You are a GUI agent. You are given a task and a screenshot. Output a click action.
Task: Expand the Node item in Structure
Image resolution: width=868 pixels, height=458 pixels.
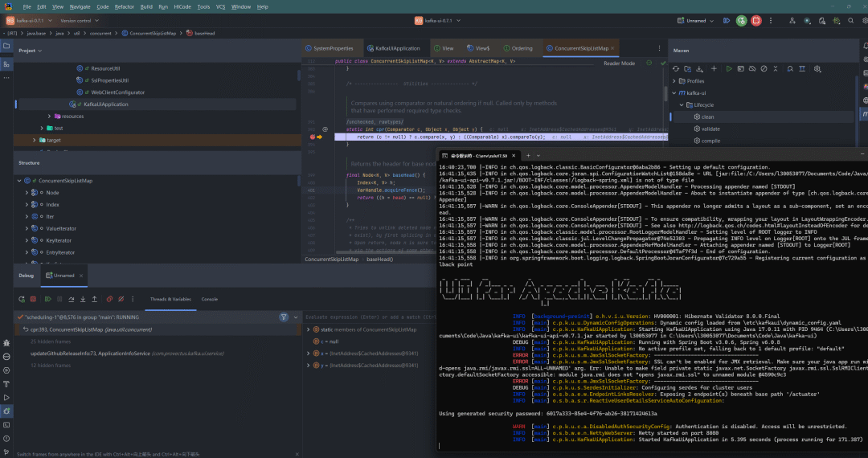pyautogui.click(x=27, y=193)
